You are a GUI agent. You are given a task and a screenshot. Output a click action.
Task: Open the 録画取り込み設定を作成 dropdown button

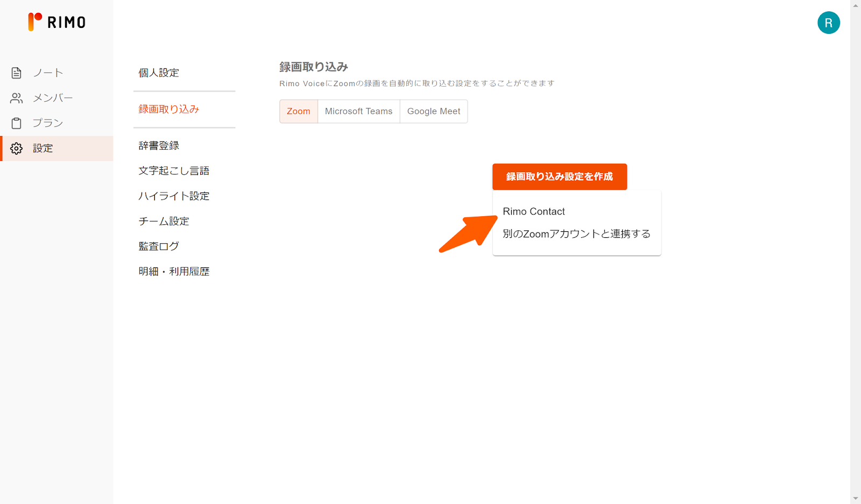tap(559, 176)
